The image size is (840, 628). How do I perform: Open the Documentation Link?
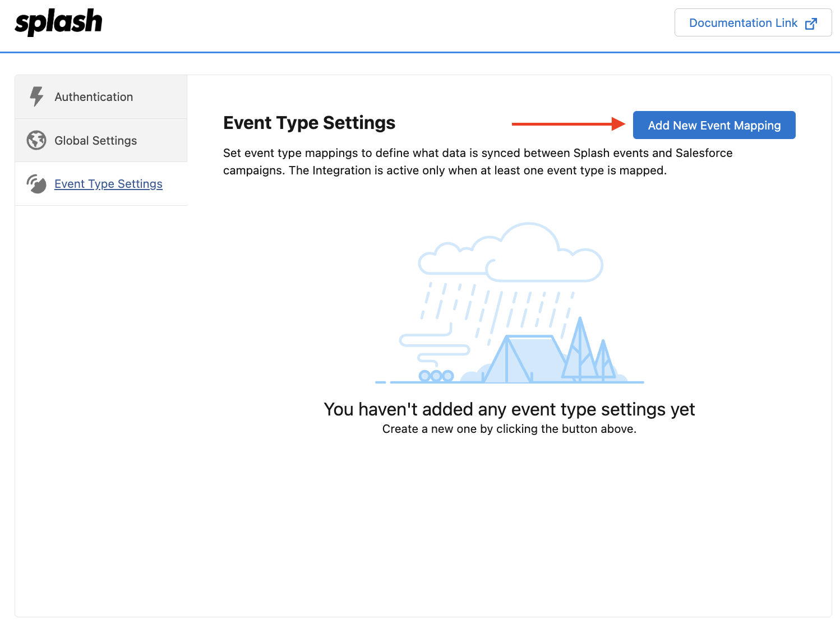(x=753, y=22)
